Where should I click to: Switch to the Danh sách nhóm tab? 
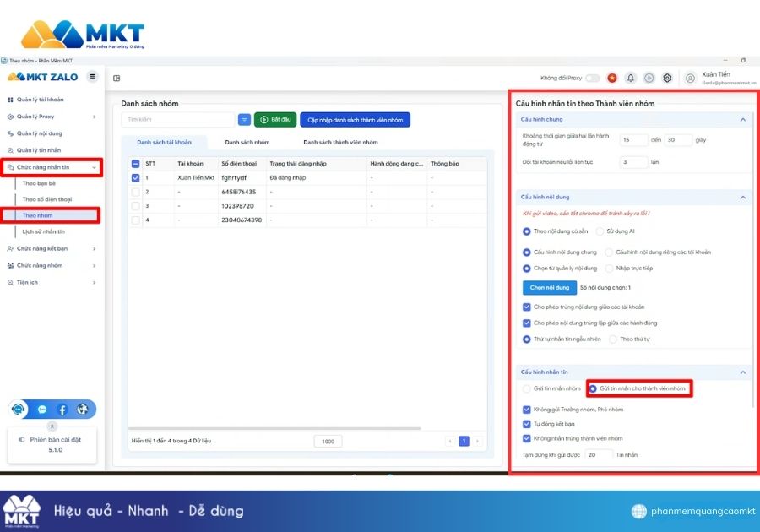point(247,142)
